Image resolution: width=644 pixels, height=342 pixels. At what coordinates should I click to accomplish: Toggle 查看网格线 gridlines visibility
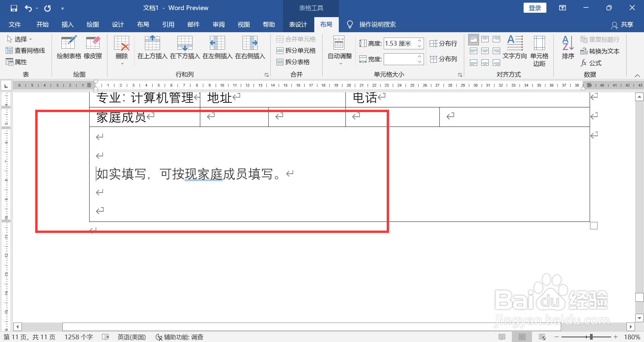coord(26,50)
